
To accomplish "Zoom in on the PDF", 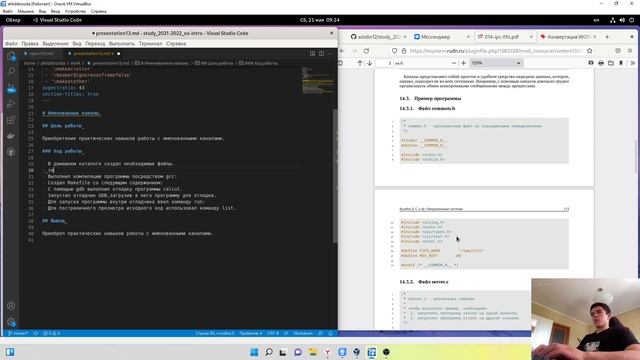I will pos(463,63).
